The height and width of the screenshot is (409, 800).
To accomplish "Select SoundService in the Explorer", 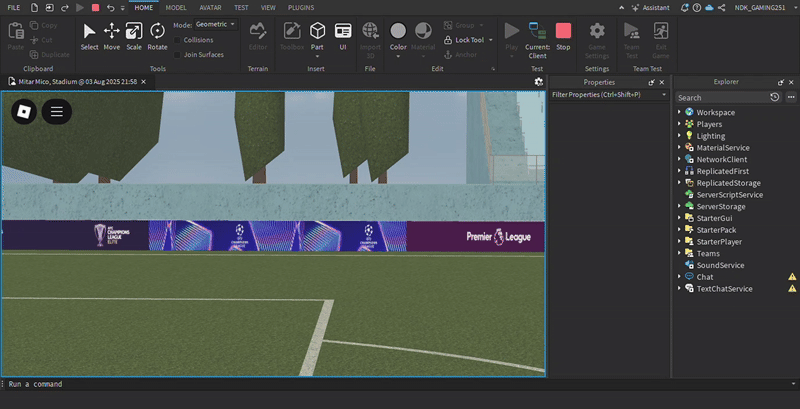I will [x=720, y=265].
